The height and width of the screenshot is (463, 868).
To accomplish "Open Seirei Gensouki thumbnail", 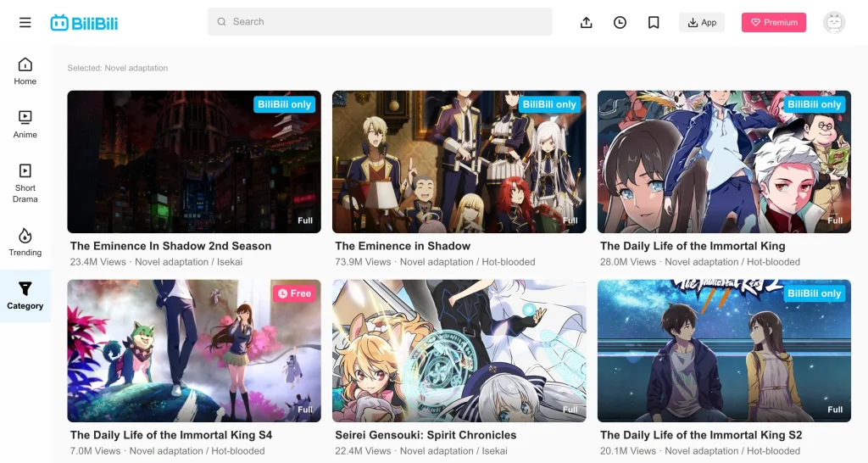I will click(x=459, y=350).
